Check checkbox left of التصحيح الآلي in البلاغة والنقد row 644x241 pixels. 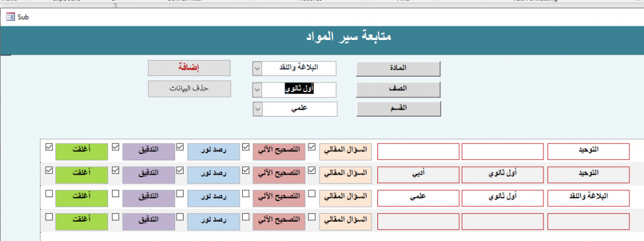[x=245, y=193]
